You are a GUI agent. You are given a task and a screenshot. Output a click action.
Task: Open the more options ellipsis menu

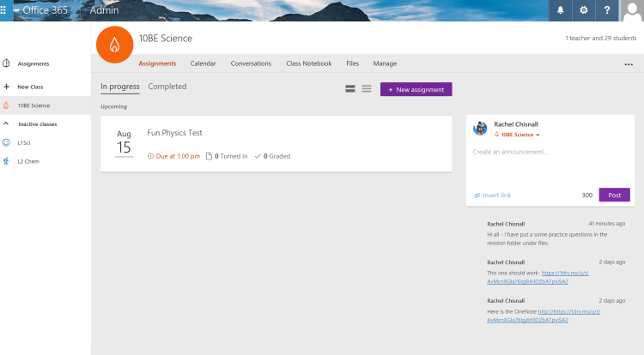pos(629,64)
